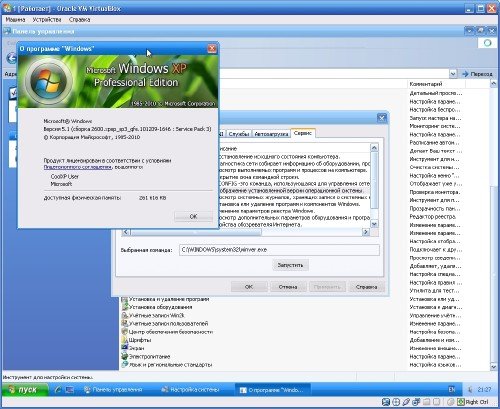Click OK in System Configuration window
This screenshot has height=409, width=500.
click(x=249, y=287)
